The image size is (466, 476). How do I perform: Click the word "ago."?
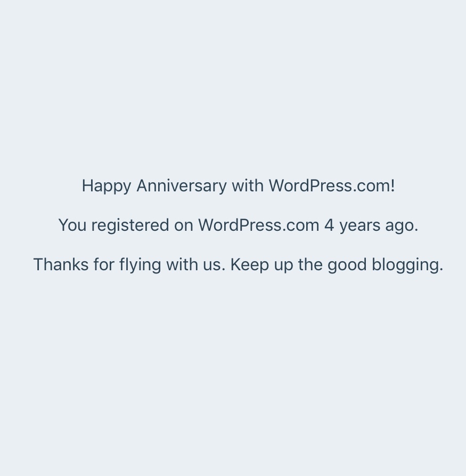tap(402, 225)
